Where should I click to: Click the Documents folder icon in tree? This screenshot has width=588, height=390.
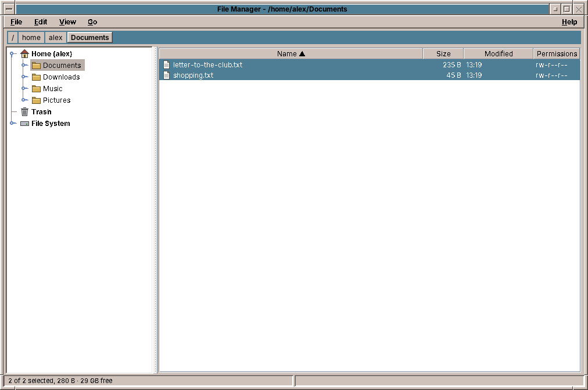pyautogui.click(x=37, y=66)
